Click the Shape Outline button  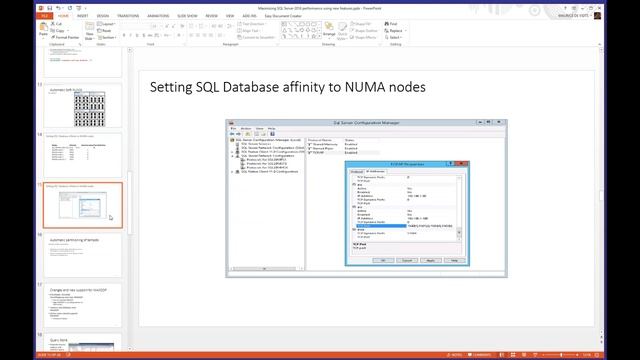pyautogui.click(x=364, y=31)
